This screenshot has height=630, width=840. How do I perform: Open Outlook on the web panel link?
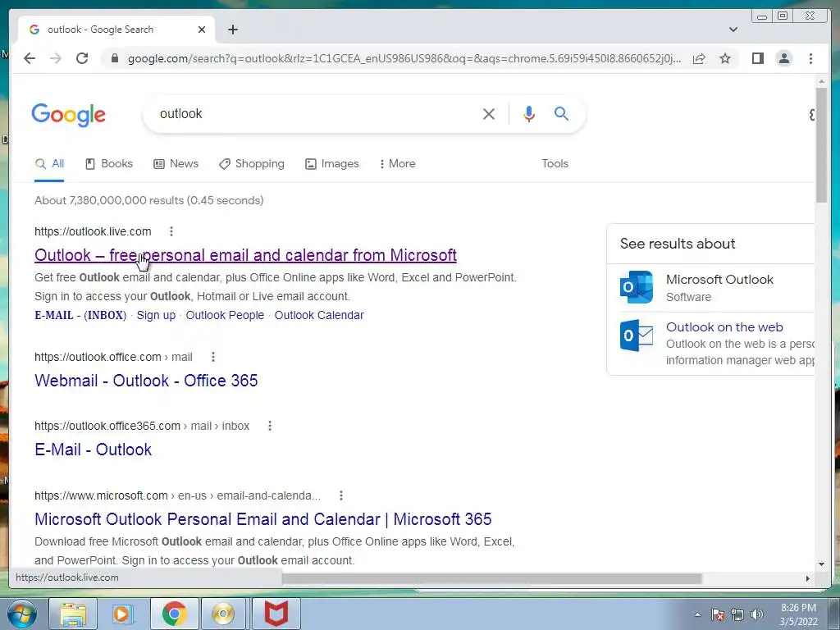coord(724,326)
